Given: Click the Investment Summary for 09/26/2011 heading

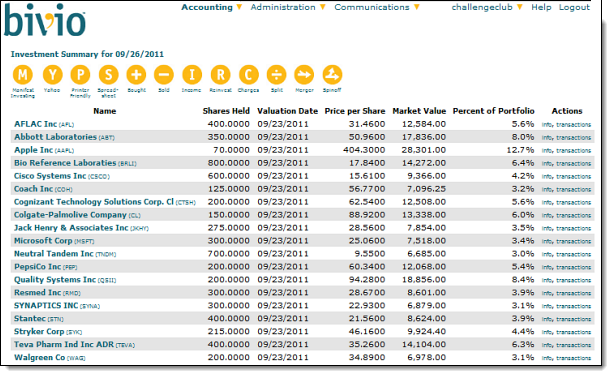Looking at the screenshot, I should click(87, 54).
